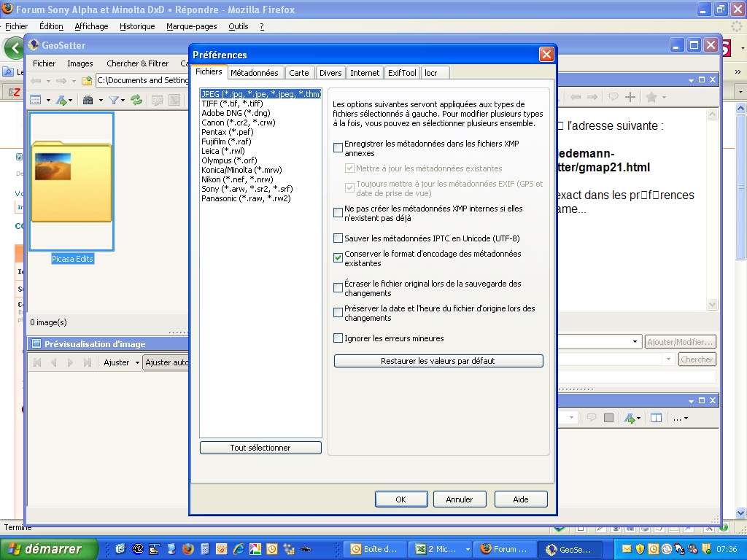
Task: Click the first image button in preview toolbar
Action: [x=37, y=362]
